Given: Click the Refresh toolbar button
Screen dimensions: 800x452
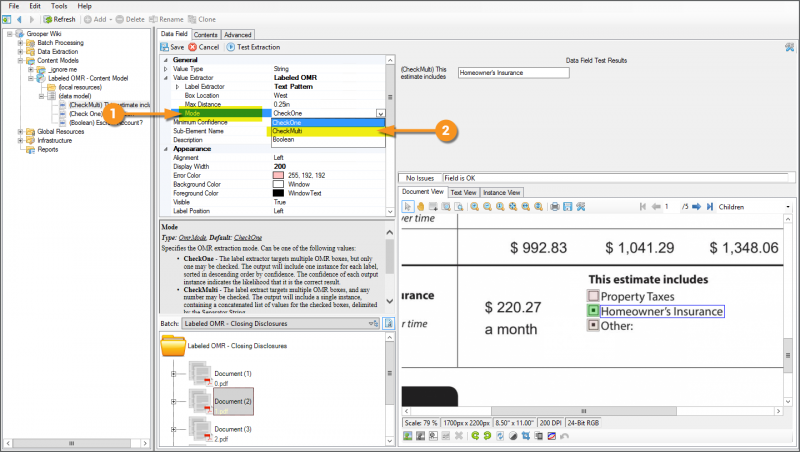Looking at the screenshot, I should point(60,19).
